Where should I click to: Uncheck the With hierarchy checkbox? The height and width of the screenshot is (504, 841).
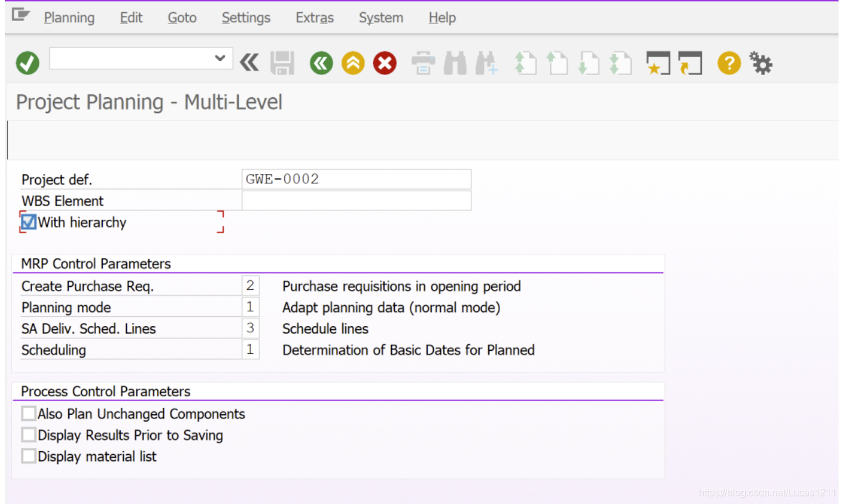(28, 222)
